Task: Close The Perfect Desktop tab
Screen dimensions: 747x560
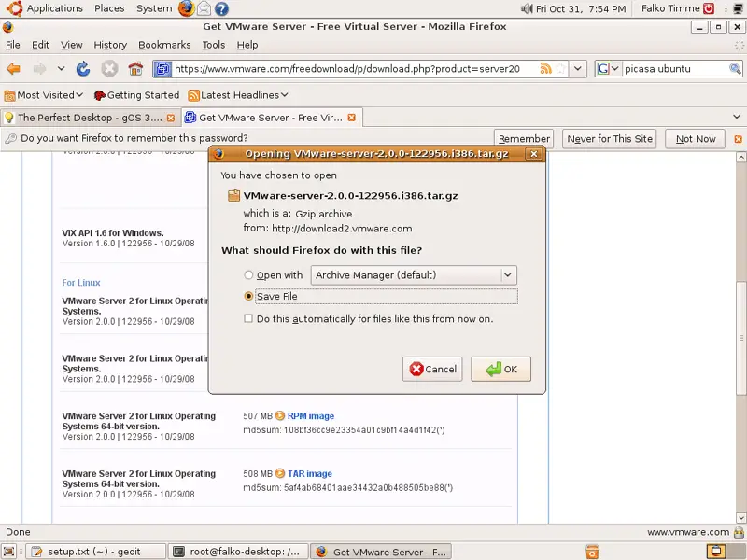Action: 171,118
